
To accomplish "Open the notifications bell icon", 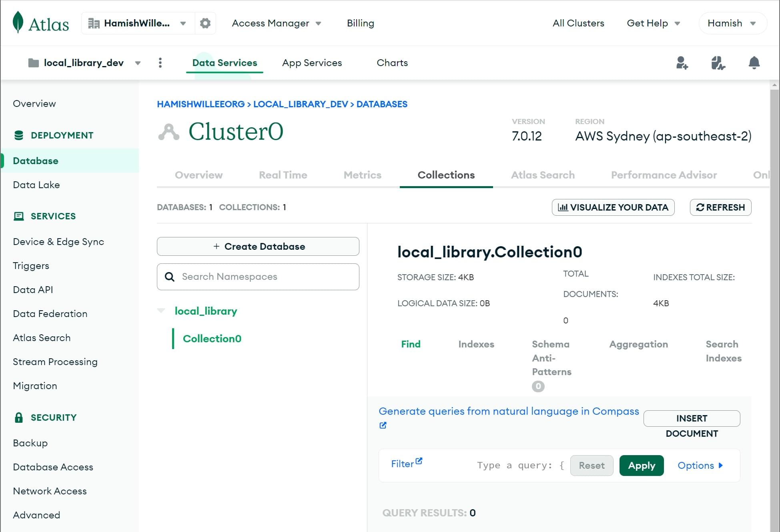I will (x=754, y=63).
